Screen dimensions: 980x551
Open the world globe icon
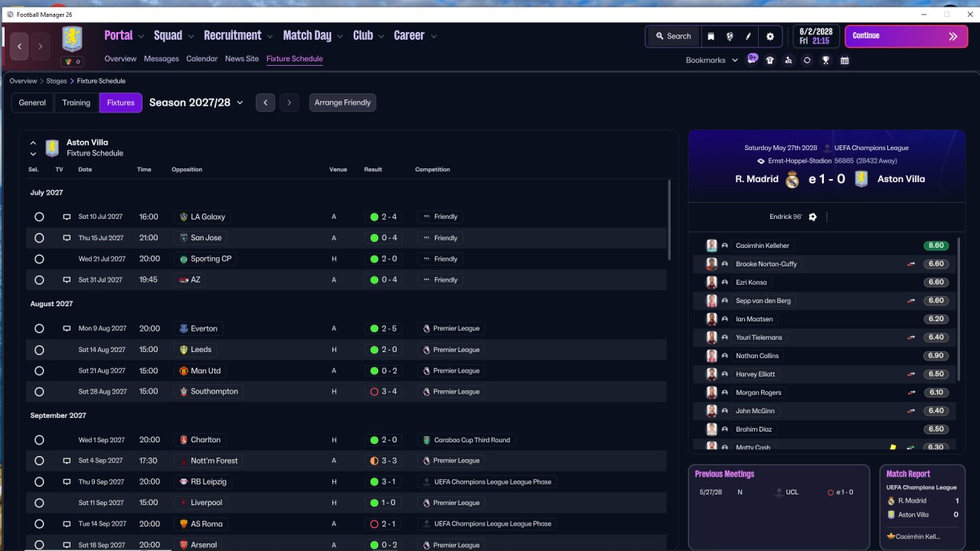pyautogui.click(x=730, y=36)
